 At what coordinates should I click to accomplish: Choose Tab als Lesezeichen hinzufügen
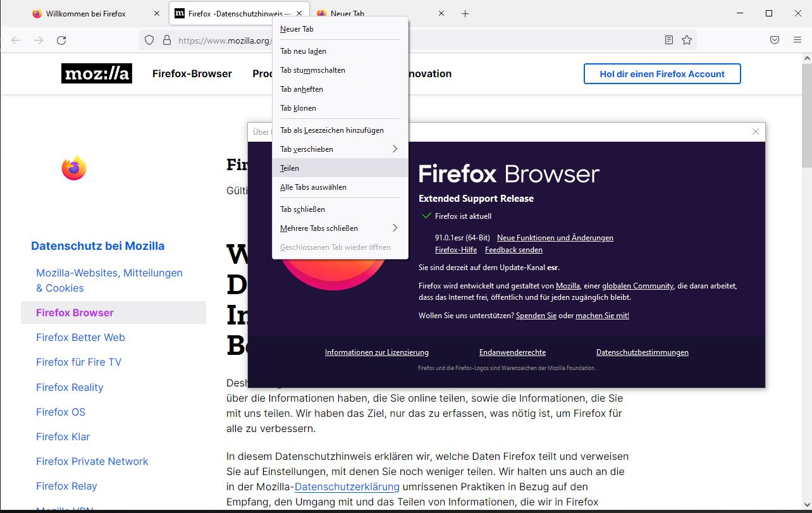click(x=340, y=130)
